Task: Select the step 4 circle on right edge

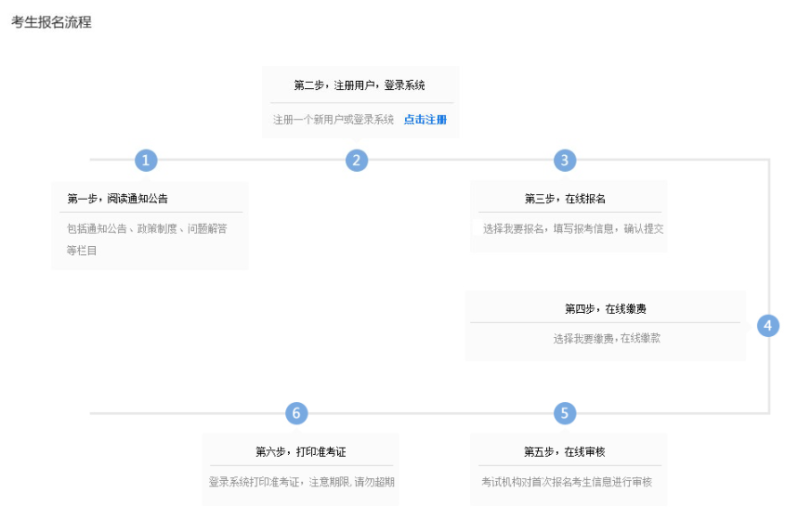Action: [767, 326]
